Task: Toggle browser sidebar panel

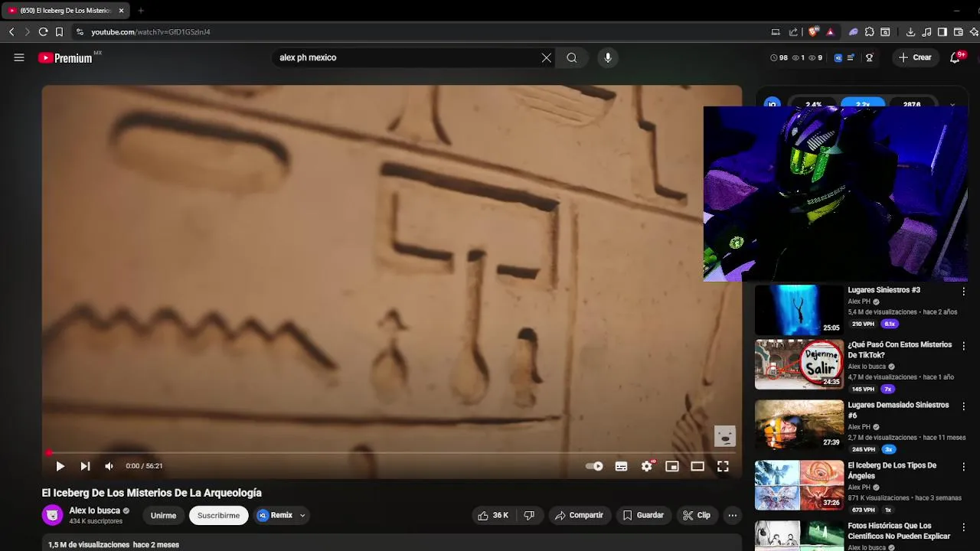Action: point(942,31)
